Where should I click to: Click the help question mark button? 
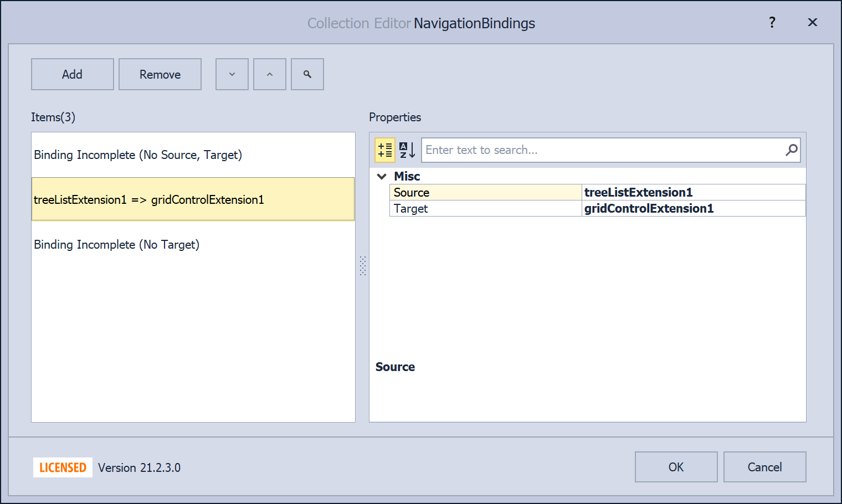tap(772, 23)
